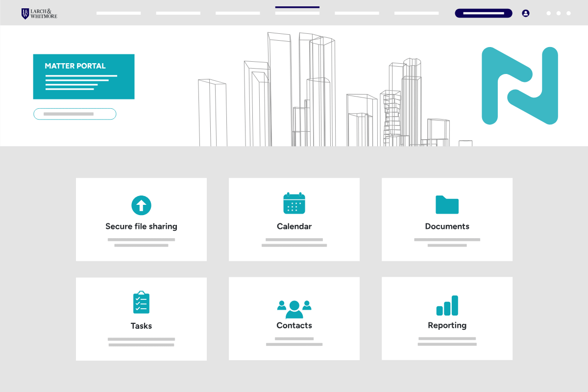Switch to the first navigation menu item
The height and width of the screenshot is (392, 588).
[x=119, y=13]
